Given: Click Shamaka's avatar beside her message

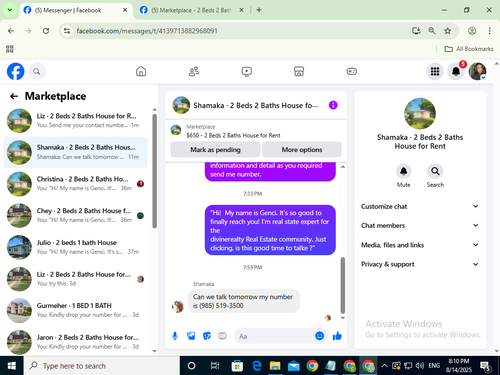Looking at the screenshot, I should 178,307.
